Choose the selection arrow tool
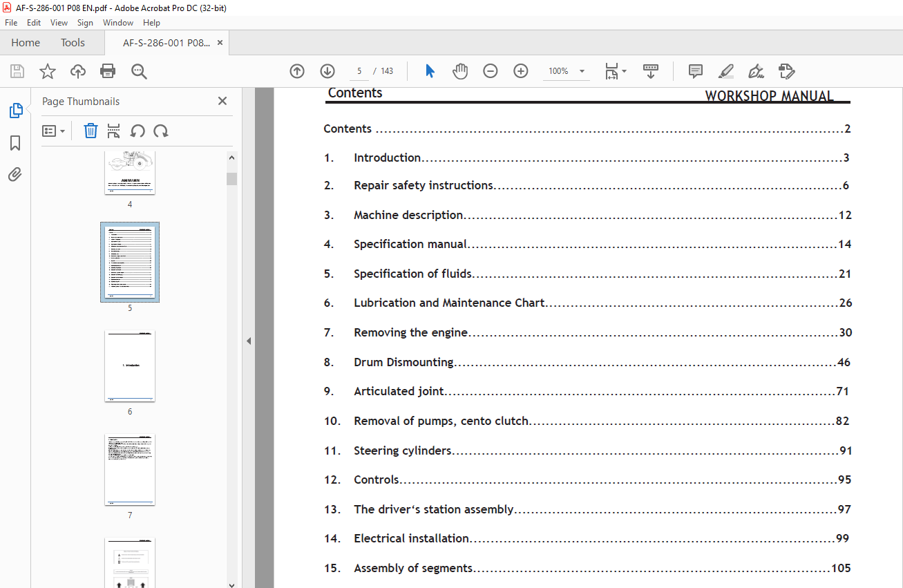Image resolution: width=903 pixels, height=588 pixels. click(x=430, y=71)
